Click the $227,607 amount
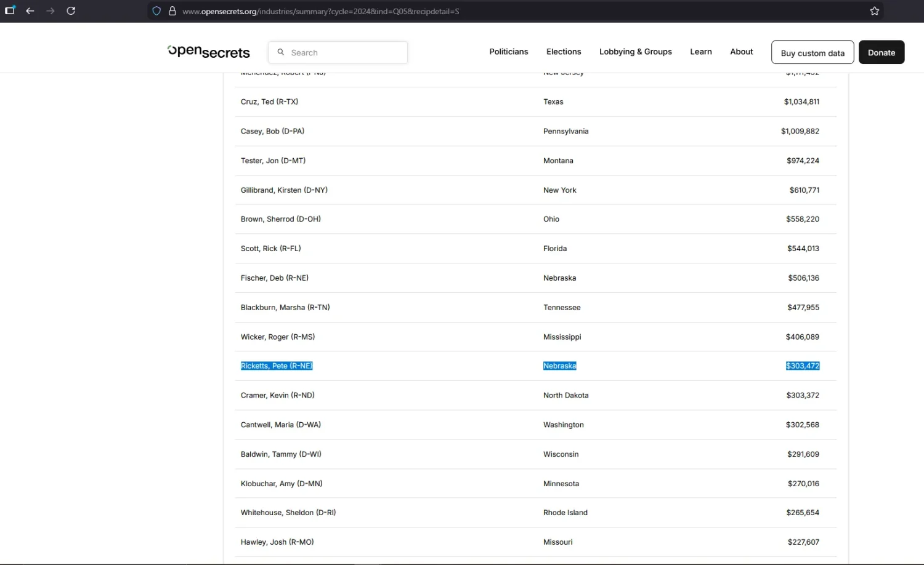 803,543
